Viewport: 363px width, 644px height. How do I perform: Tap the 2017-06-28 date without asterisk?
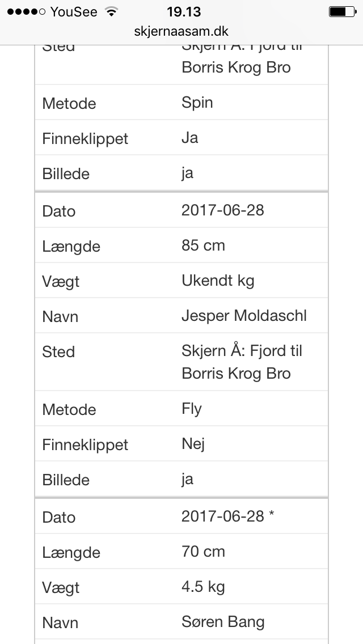223,210
